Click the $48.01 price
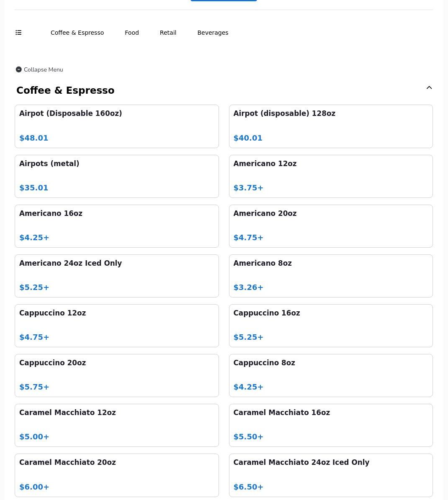The width and height of the screenshot is (448, 500). pyautogui.click(x=34, y=138)
